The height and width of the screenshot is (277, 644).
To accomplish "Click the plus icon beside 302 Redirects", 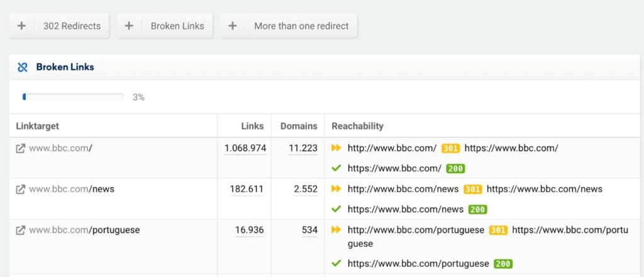I will (22, 26).
